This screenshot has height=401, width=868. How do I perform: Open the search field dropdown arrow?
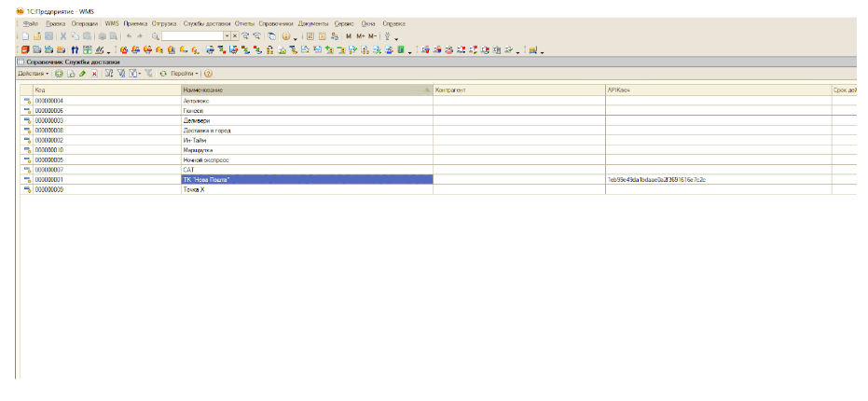point(225,35)
